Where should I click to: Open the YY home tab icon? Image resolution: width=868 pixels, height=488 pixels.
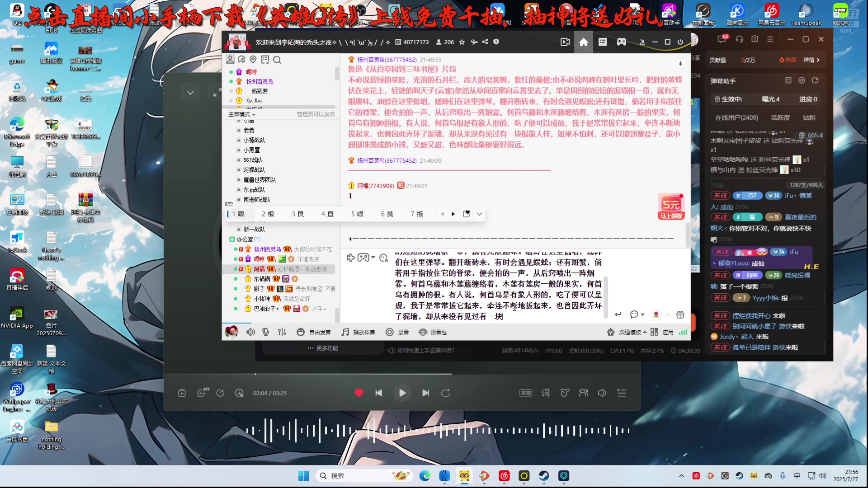584,42
